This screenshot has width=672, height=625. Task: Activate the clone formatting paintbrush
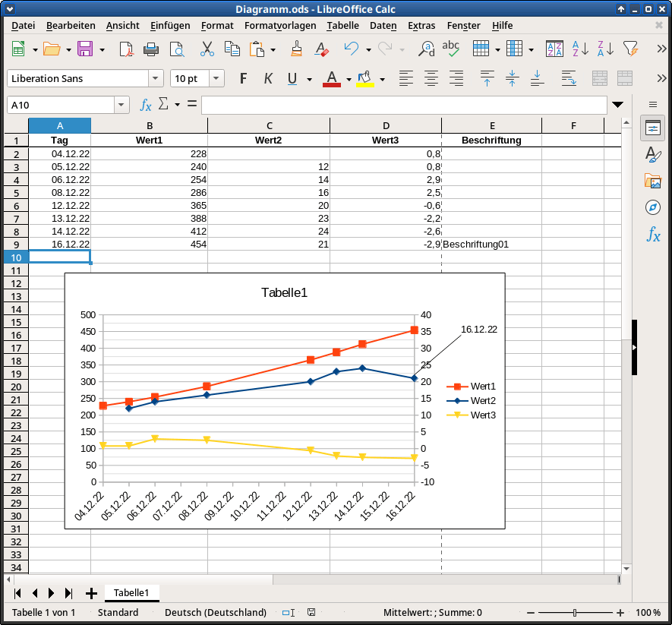296,49
